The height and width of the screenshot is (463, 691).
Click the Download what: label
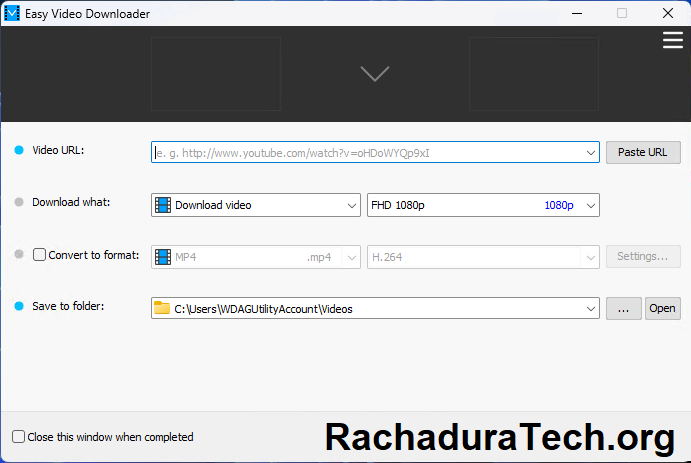(x=71, y=202)
